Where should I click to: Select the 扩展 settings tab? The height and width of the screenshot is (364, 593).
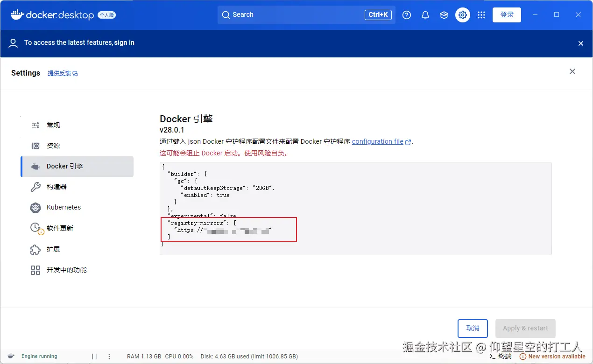(x=77, y=249)
